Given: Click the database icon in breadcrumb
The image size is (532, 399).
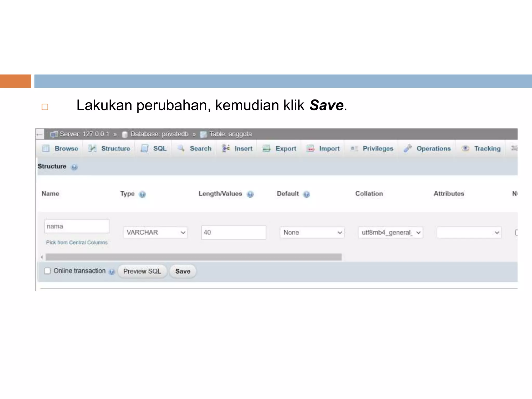Looking at the screenshot, I should tap(125, 134).
